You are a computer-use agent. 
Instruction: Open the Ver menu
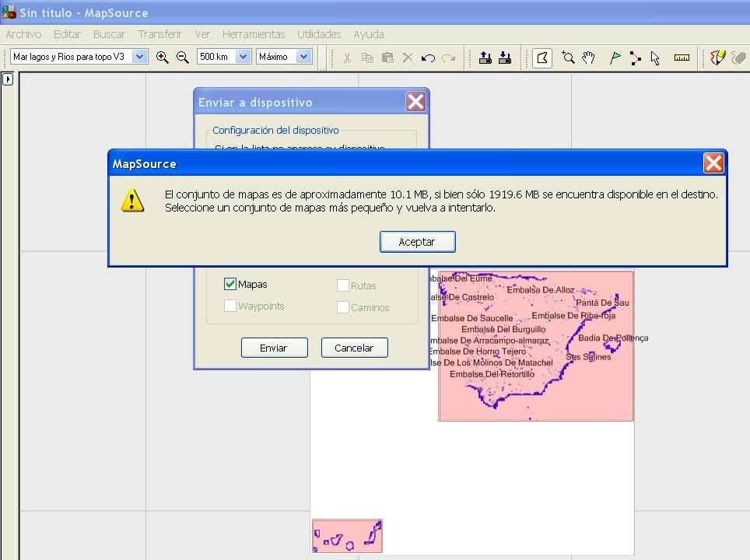202,34
